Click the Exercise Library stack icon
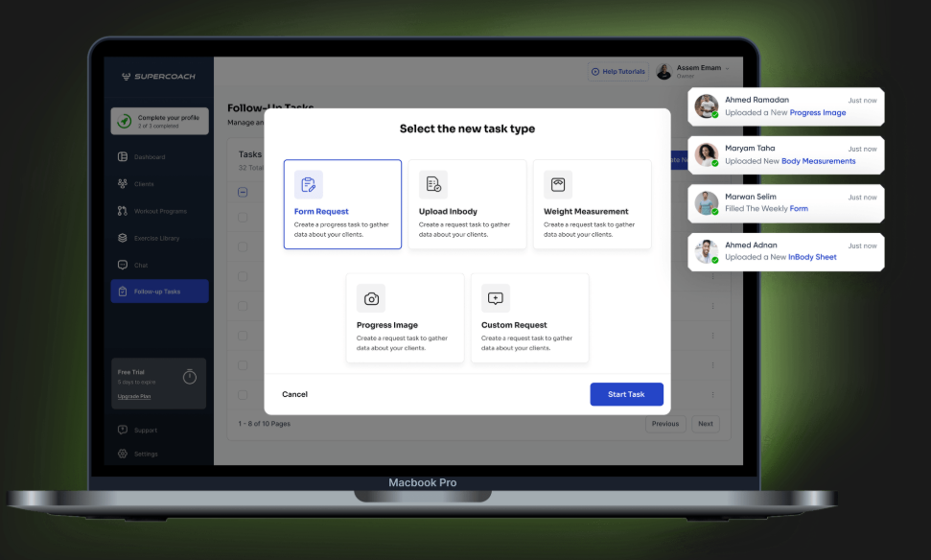The image size is (931, 560). [x=123, y=238]
